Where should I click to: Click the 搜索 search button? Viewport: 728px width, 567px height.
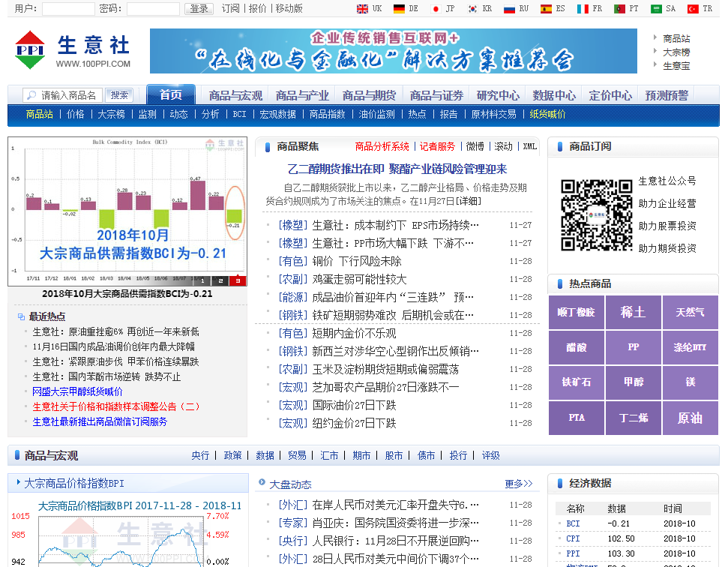click(x=119, y=95)
